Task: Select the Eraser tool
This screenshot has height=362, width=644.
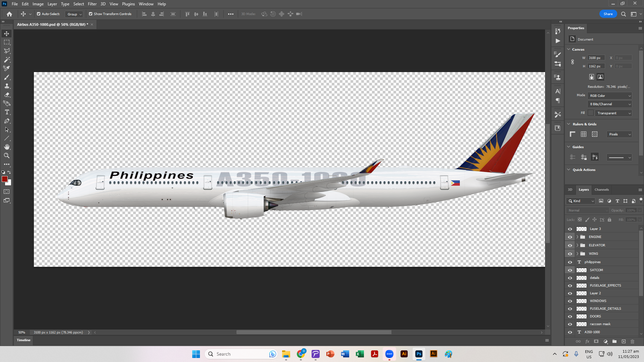Action: pos(7,95)
